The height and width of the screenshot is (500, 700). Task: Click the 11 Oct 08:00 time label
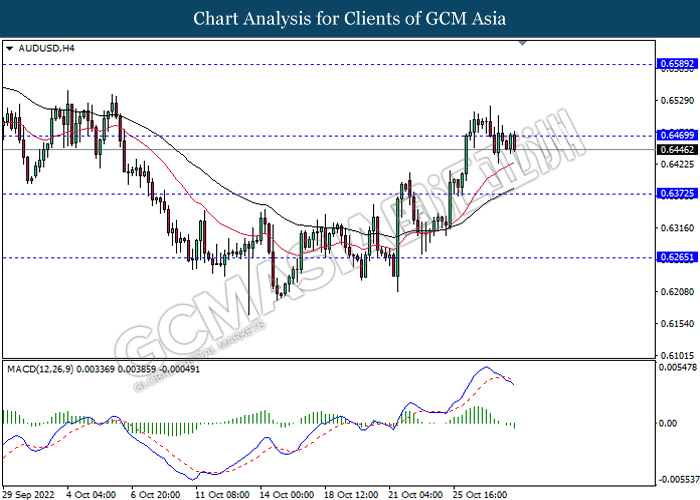tap(222, 495)
